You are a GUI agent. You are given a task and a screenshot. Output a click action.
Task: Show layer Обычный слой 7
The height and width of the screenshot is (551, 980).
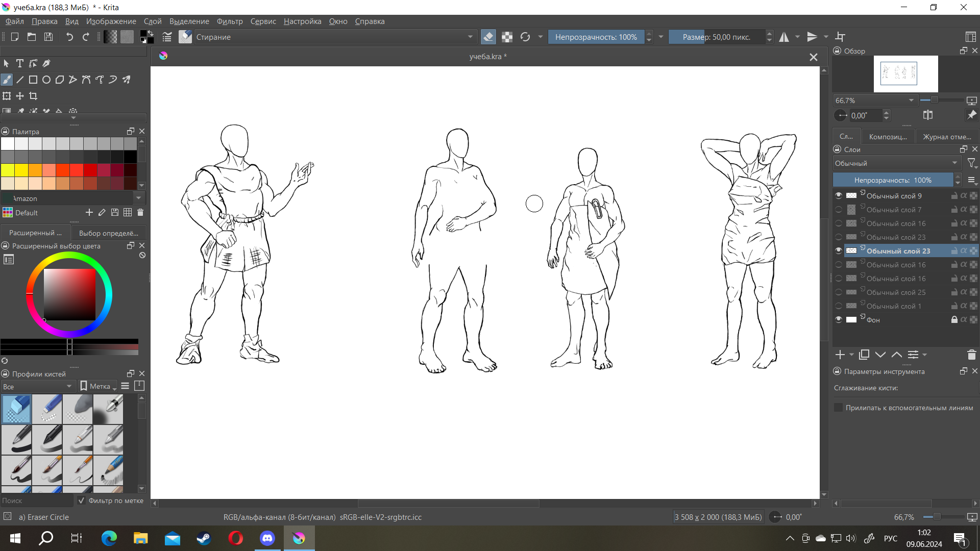[839, 210]
